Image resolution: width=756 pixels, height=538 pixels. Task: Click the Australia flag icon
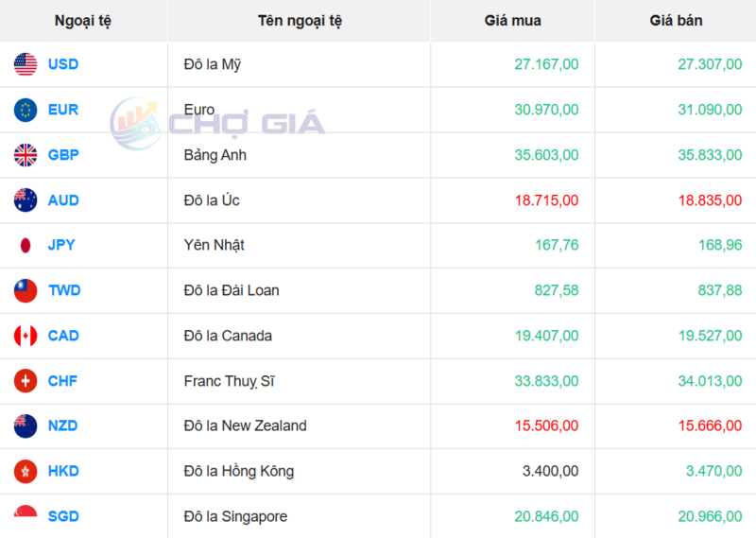[26, 200]
